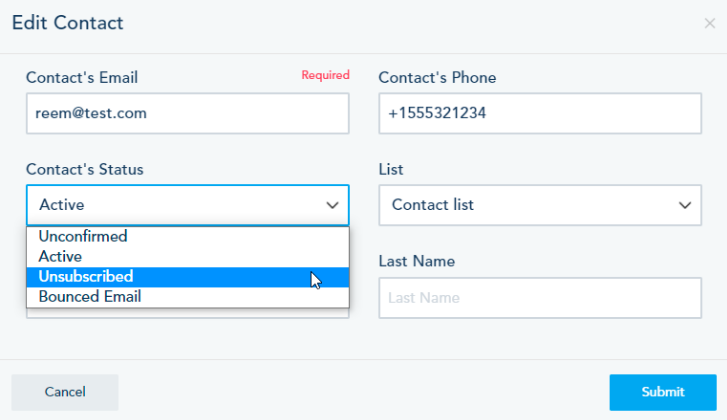
Task: Open the List dropdown showing Contact list
Action: coord(530,205)
